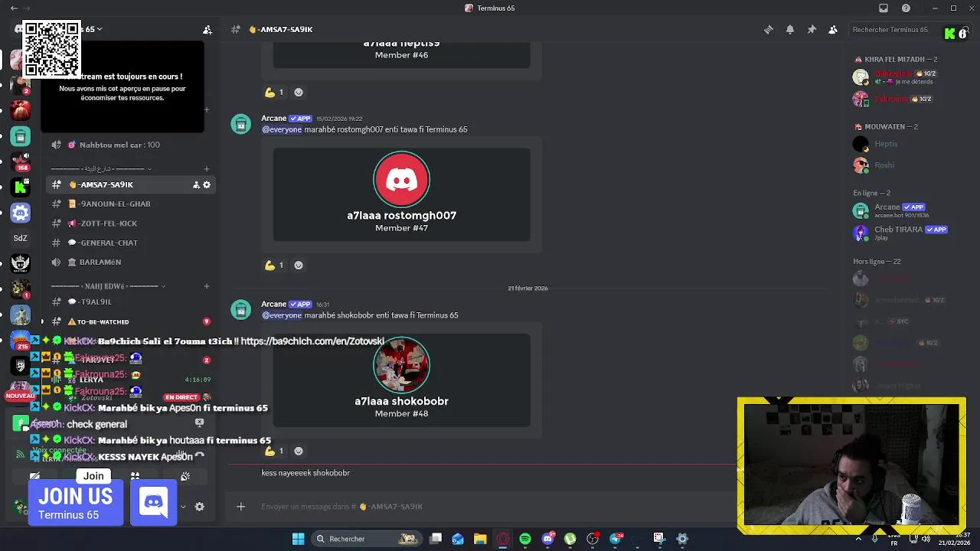Add a reaction under the Member #47 card

tap(299, 265)
